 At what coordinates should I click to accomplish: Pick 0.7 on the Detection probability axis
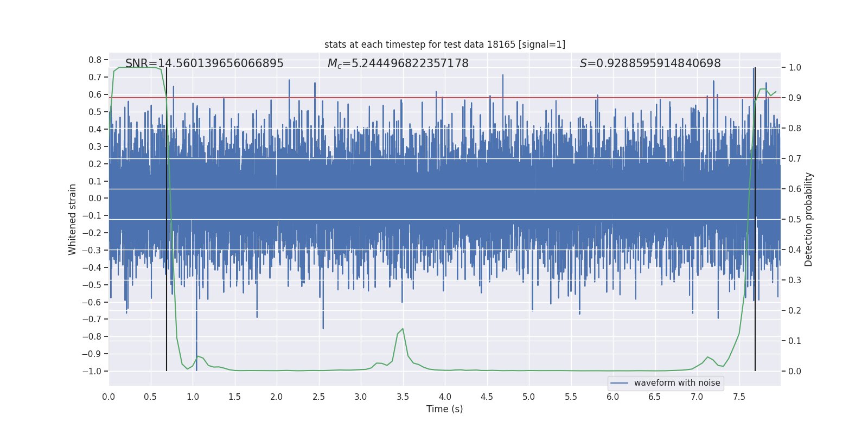(x=795, y=159)
